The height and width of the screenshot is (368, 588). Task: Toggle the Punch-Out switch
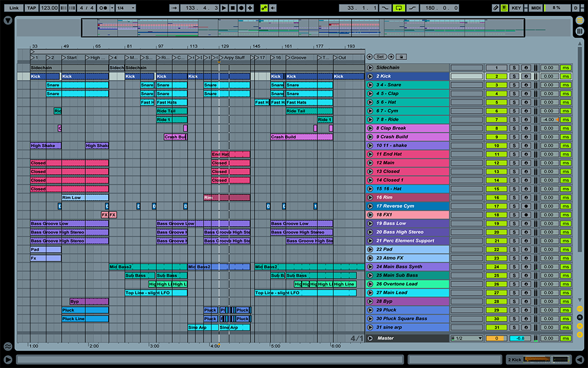[413, 8]
